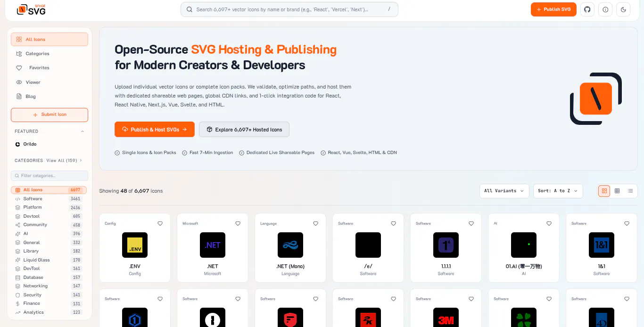Open the 01.AI icon thumbnail
The image size is (644, 327).
(524, 245)
